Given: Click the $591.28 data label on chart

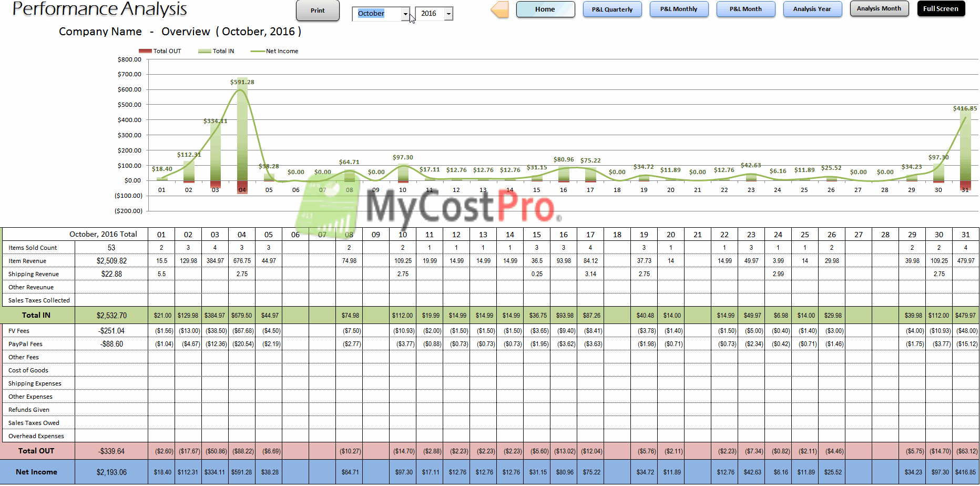Looking at the screenshot, I should [242, 82].
